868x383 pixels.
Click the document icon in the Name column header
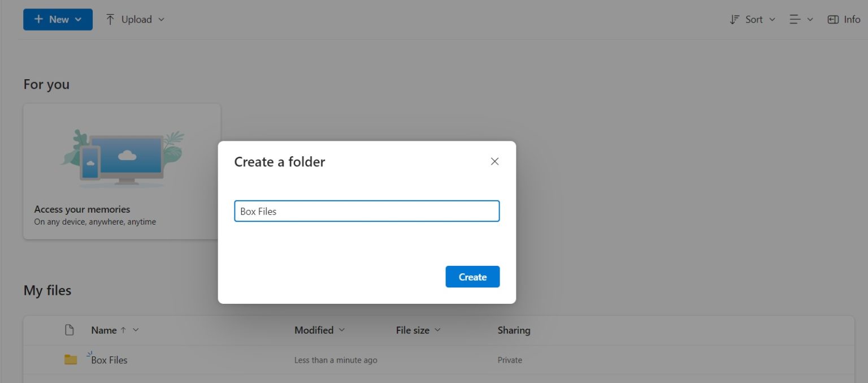coord(70,330)
